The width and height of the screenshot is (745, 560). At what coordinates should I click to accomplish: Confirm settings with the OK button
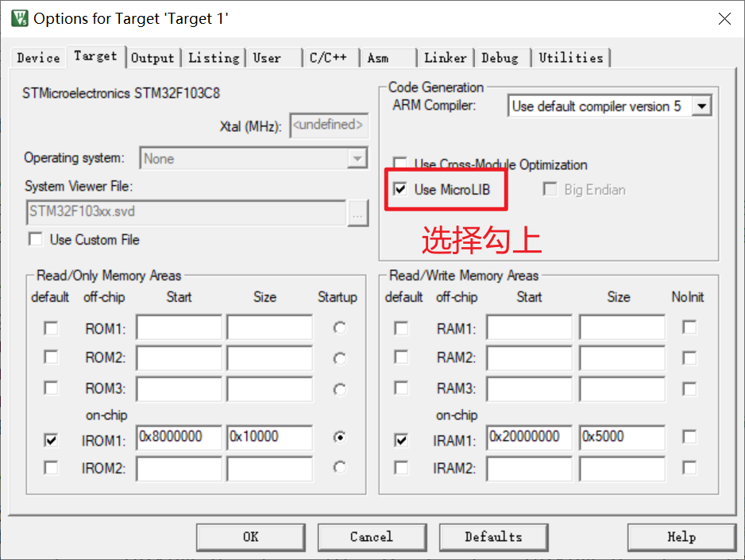[x=251, y=537]
